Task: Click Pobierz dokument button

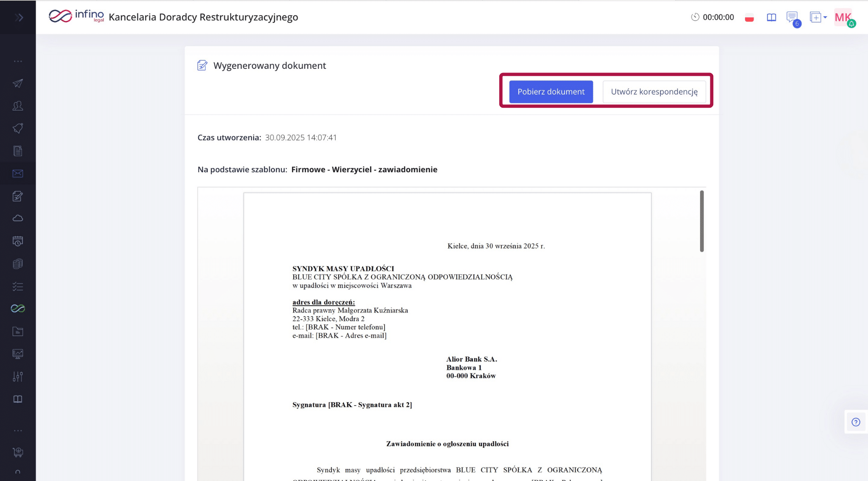Action: 551,92
